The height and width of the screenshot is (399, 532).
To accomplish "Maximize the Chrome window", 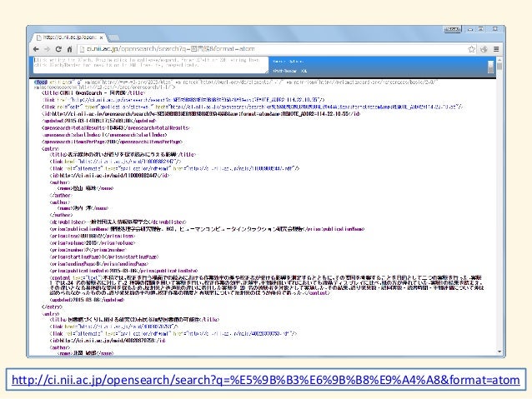I will pos(481,29).
